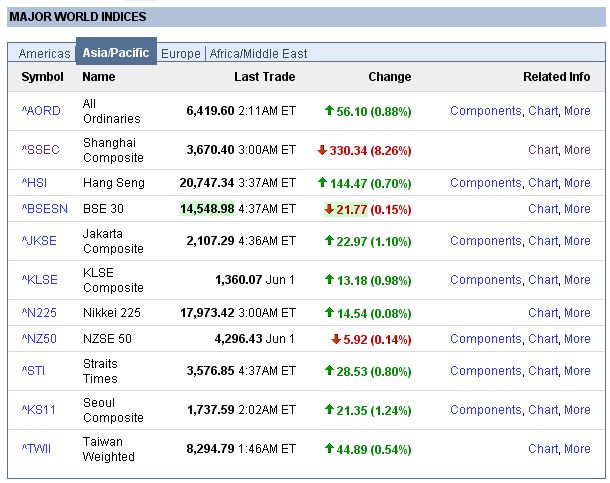Select the highlighted 14,548.98 last trade value
Image resolution: width=610 pixels, height=483 pixels.
(207, 209)
